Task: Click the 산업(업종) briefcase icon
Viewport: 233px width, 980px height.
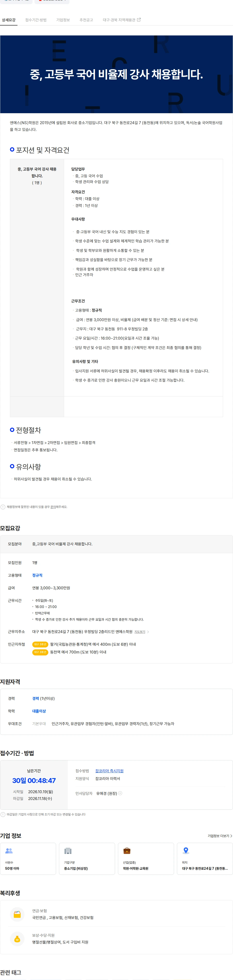Action: (127, 851)
